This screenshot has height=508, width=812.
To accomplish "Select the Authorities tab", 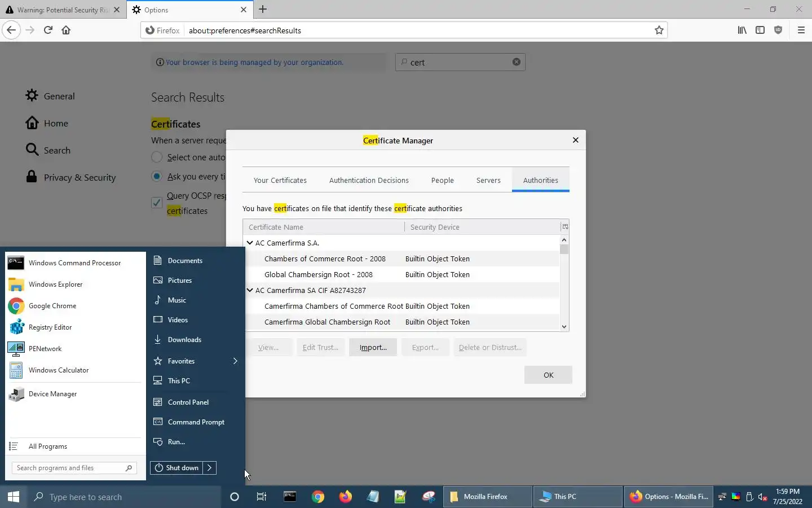I will pos(540,181).
